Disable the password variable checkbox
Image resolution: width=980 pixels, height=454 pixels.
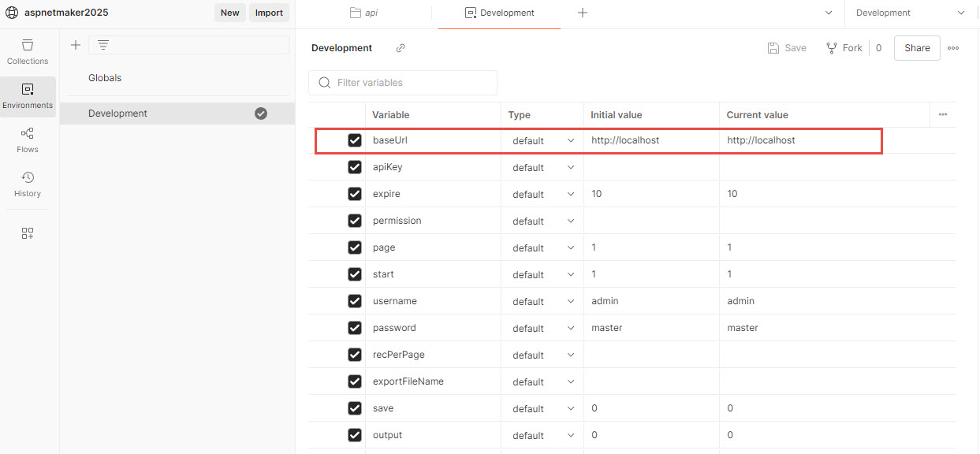pos(355,328)
